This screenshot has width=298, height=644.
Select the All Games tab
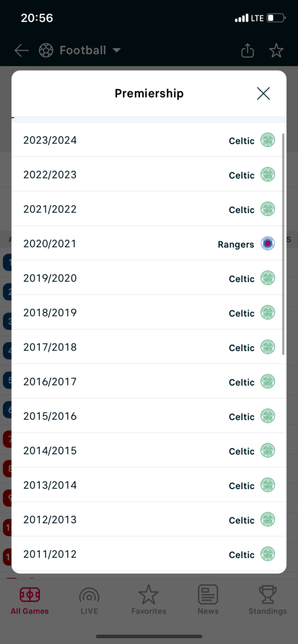(x=30, y=600)
